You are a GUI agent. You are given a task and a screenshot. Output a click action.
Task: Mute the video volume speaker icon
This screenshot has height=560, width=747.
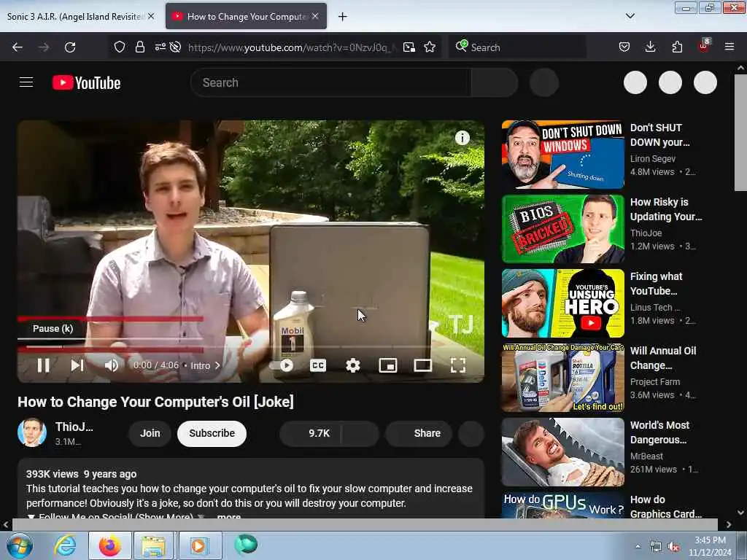point(112,365)
